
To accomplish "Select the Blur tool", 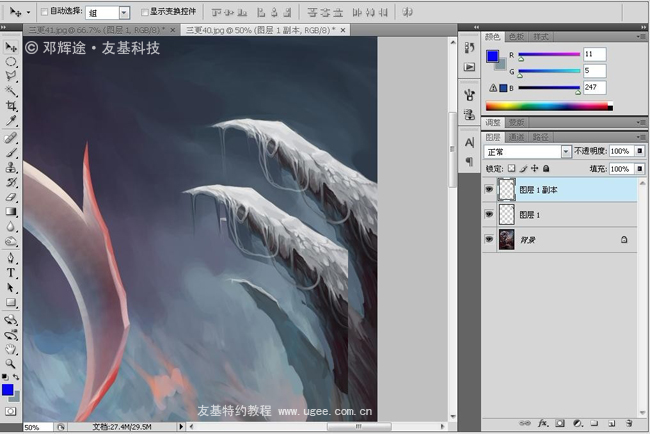I will (x=11, y=226).
